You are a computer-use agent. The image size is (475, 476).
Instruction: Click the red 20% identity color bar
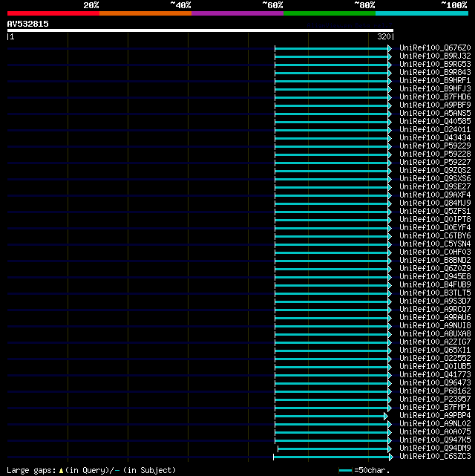(x=53, y=13)
